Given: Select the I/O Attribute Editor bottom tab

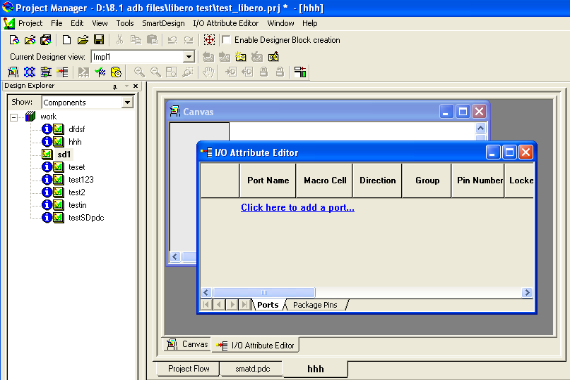Looking at the screenshot, I should (256, 345).
